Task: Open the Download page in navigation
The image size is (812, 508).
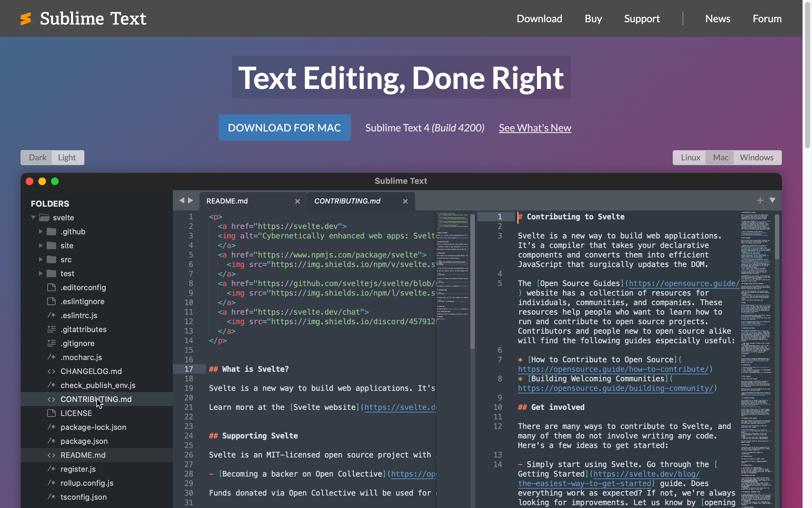Action: [539, 18]
